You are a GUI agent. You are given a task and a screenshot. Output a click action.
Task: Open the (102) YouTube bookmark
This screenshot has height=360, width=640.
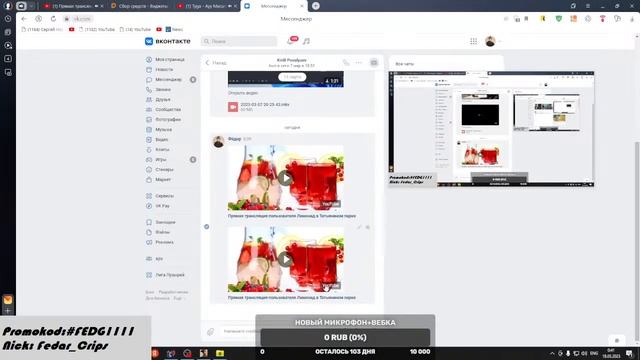(96, 29)
